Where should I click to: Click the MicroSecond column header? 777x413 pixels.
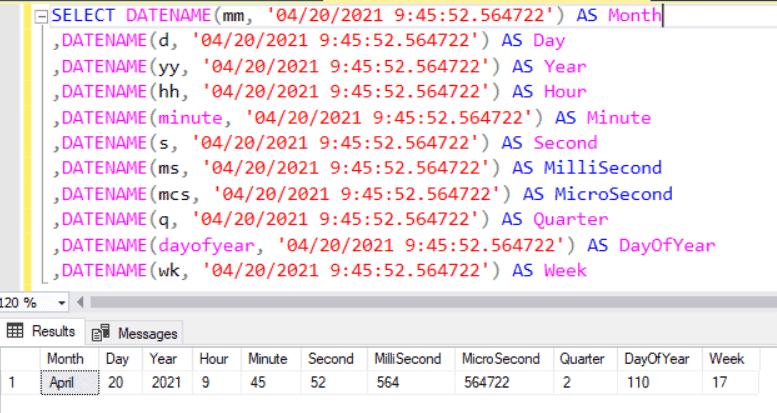(x=499, y=358)
